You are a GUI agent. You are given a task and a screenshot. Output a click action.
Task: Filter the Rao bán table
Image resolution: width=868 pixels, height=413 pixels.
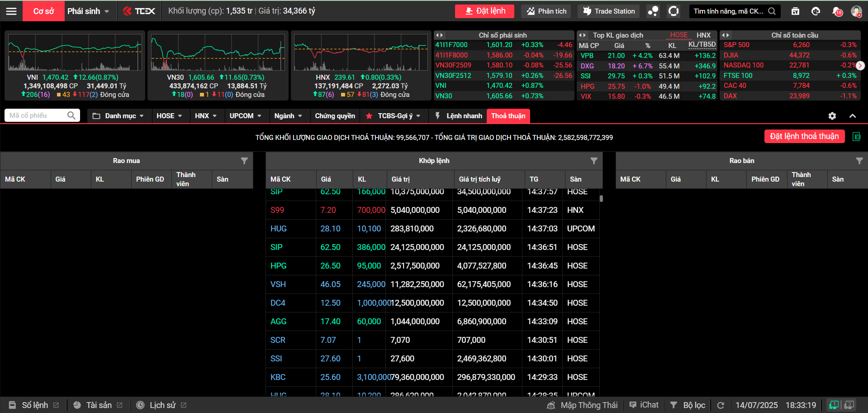[x=859, y=161]
